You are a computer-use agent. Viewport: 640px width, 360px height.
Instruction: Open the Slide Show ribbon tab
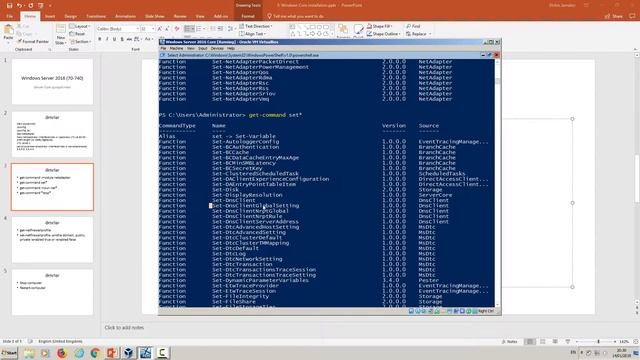click(155, 16)
